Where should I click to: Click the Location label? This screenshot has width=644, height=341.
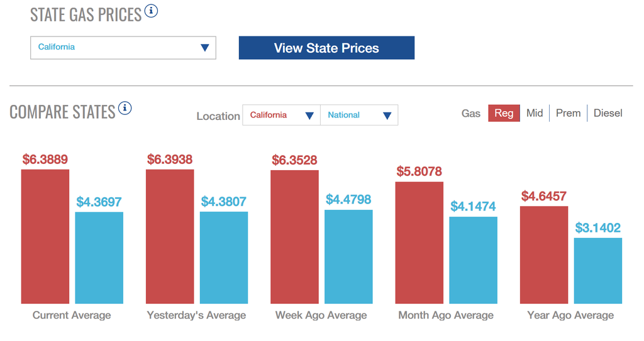click(x=218, y=116)
